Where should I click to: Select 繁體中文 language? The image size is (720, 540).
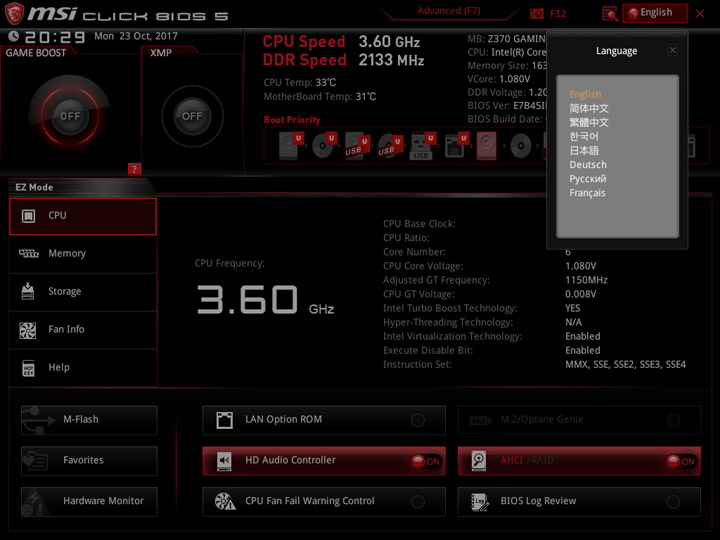589,123
